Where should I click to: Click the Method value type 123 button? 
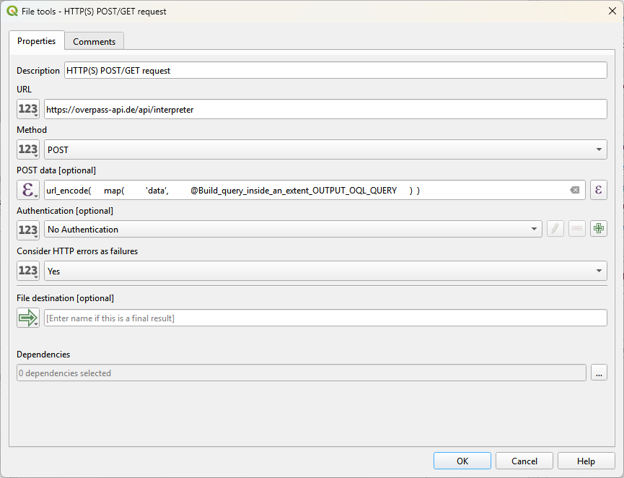pyautogui.click(x=28, y=150)
